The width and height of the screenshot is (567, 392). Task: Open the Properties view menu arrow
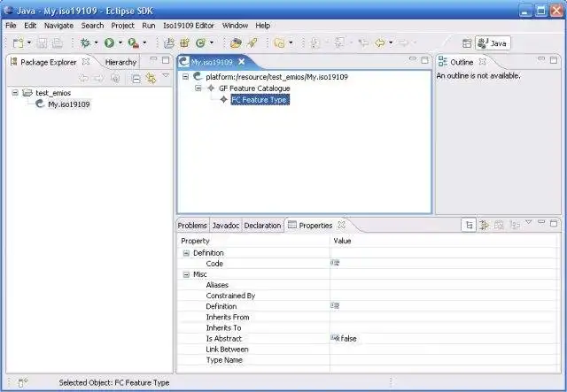coord(528,222)
